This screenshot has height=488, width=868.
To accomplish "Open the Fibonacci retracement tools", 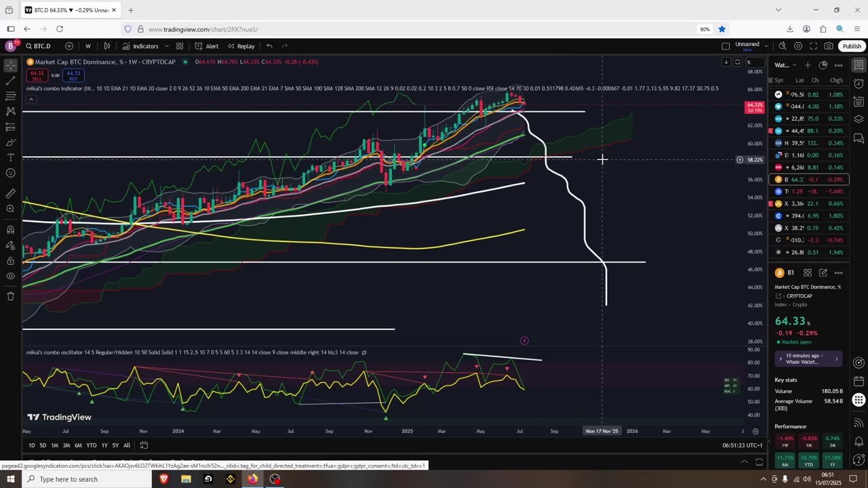I will (x=11, y=96).
